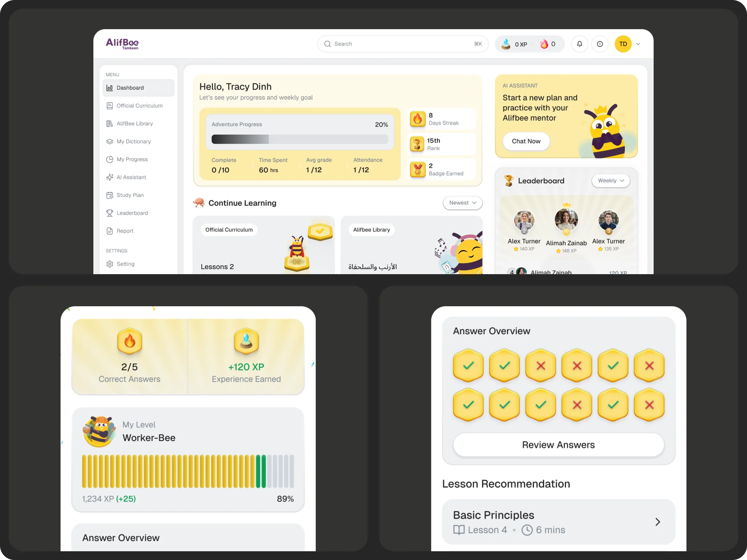This screenshot has width=747, height=560.
Task: Click the 135 XP Alex Turner avatar
Action: [608, 221]
